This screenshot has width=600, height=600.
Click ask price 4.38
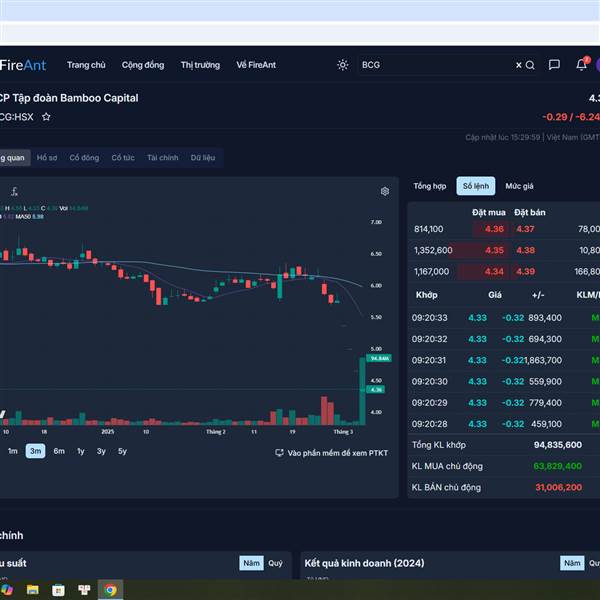pos(525,250)
